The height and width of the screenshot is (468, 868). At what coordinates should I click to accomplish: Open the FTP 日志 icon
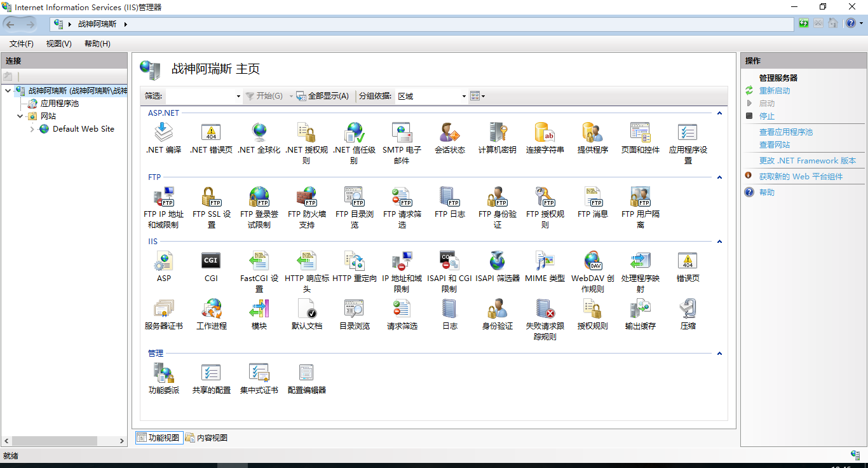click(450, 196)
